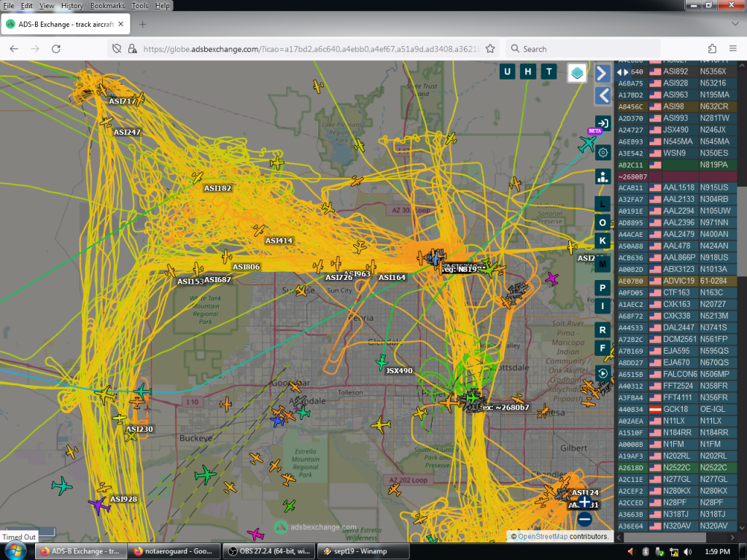Screen dimensions: 747x560
Task: Switch to the sept19 Winamp taskbar window
Action: pyautogui.click(x=363, y=551)
